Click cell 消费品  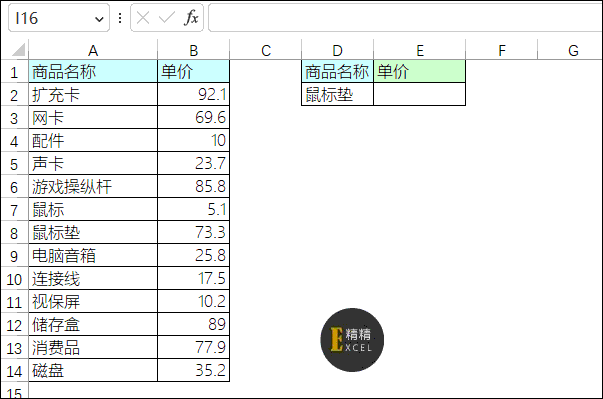[93, 348]
